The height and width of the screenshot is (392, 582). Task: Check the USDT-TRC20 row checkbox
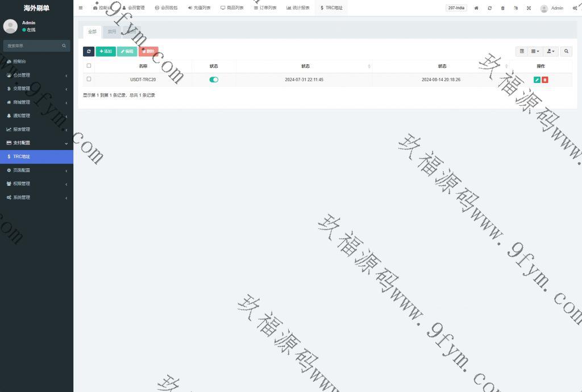89,80
